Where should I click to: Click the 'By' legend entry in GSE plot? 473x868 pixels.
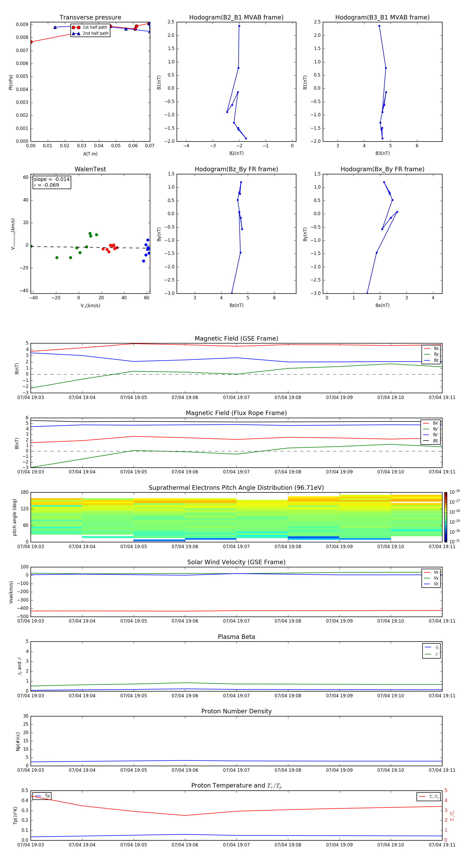tap(431, 355)
